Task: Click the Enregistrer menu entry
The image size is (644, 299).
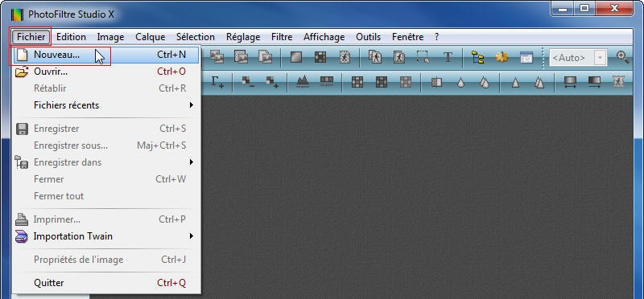Action: [x=106, y=129]
